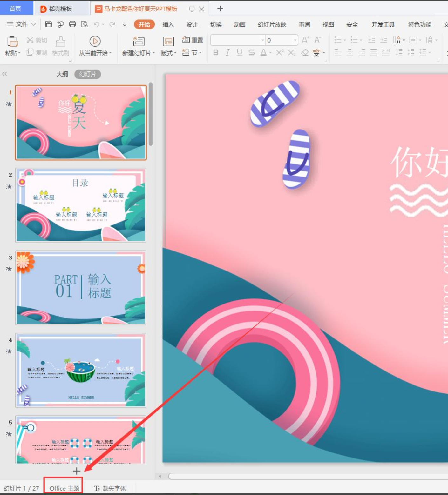Screen dimensions: 448x495
Task: Open the font size dropdown arrow
Action: click(295, 40)
